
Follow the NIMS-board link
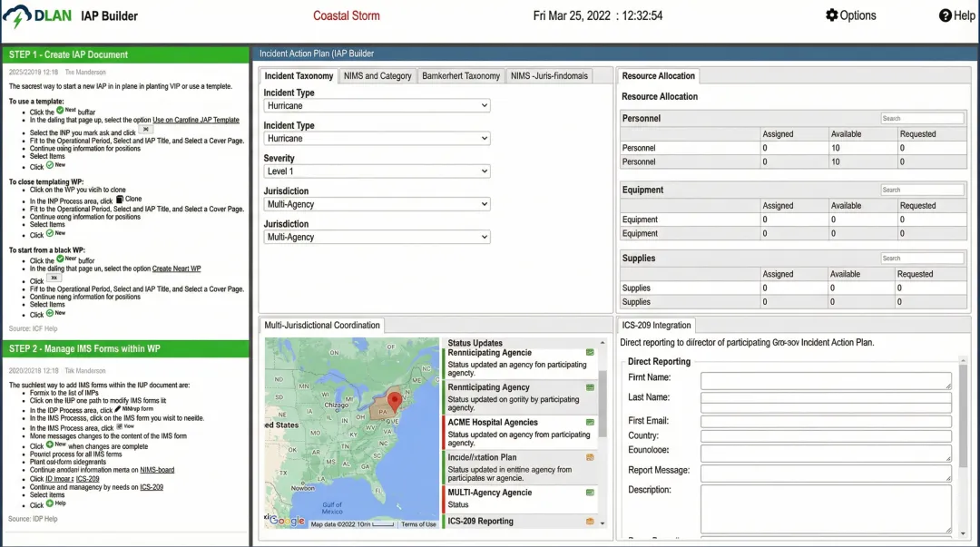157,470
